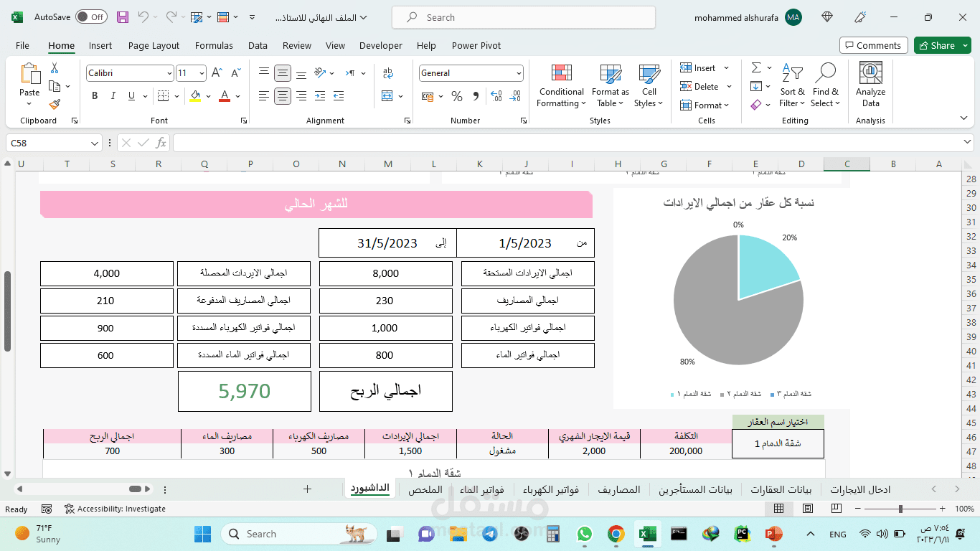Toggle Bold formatting
Viewport: 980px width, 551px height.
click(x=95, y=96)
